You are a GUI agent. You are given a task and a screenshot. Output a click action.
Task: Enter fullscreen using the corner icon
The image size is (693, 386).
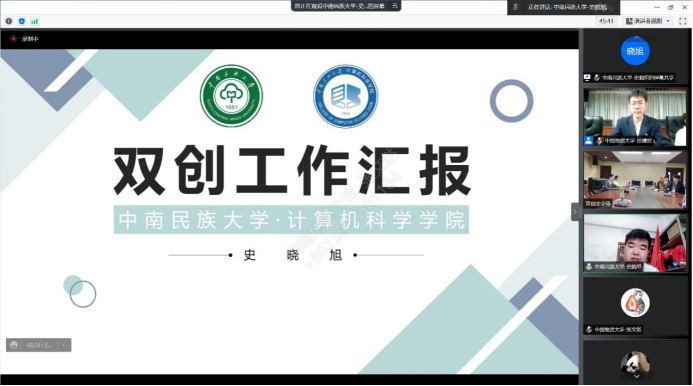(682, 21)
